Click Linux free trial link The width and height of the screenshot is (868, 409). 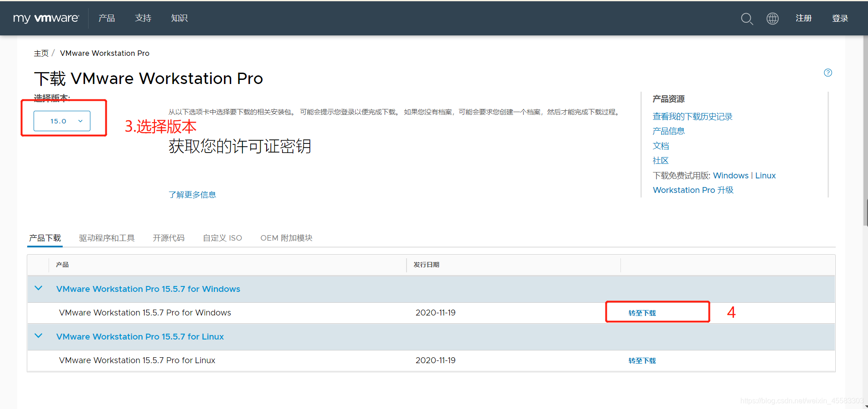click(765, 176)
